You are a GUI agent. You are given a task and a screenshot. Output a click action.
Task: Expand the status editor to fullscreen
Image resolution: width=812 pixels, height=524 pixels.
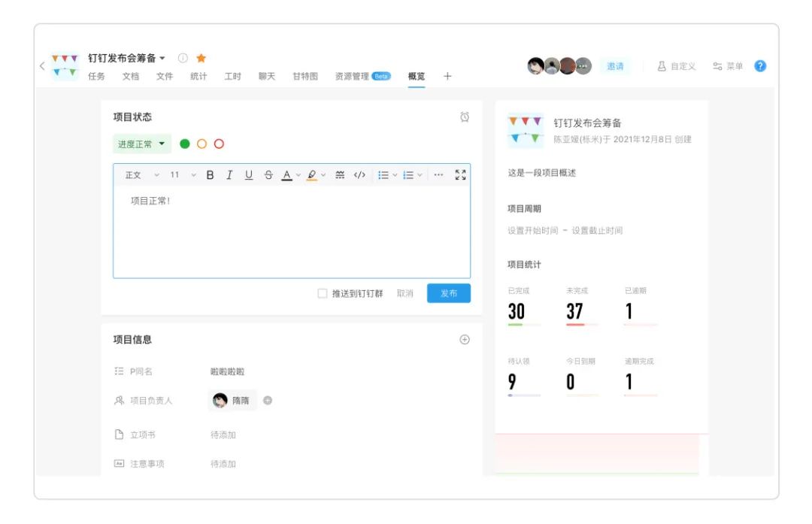coord(460,175)
